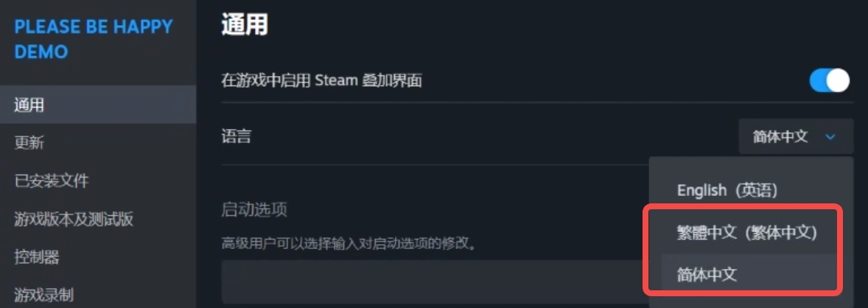Image resolution: width=868 pixels, height=308 pixels.
Task: Go to the 已安装文件 section
Action: [x=52, y=181]
